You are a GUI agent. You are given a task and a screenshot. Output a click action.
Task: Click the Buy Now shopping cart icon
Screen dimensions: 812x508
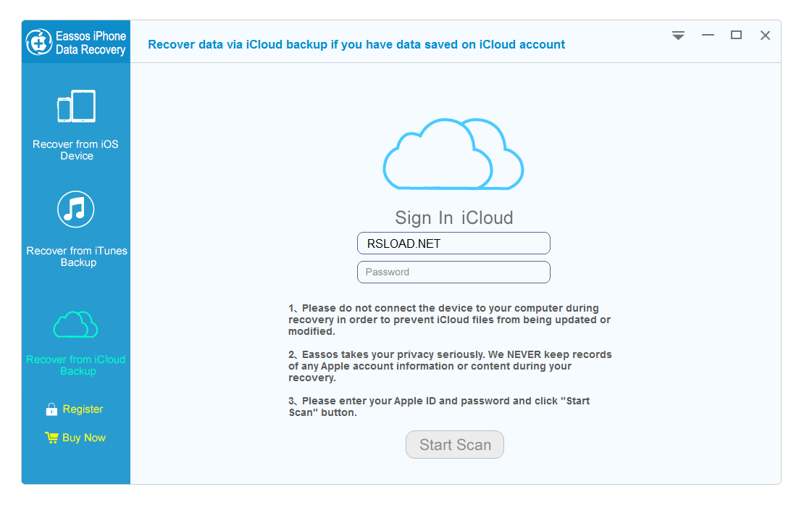coord(51,438)
